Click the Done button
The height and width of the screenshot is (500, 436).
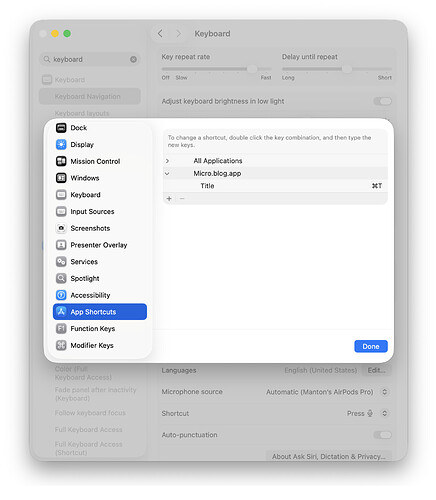(x=371, y=346)
